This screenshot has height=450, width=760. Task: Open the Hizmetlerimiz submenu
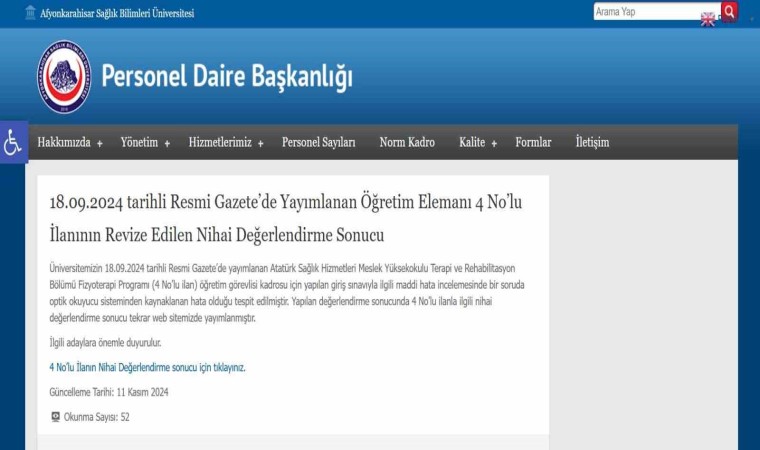226,142
